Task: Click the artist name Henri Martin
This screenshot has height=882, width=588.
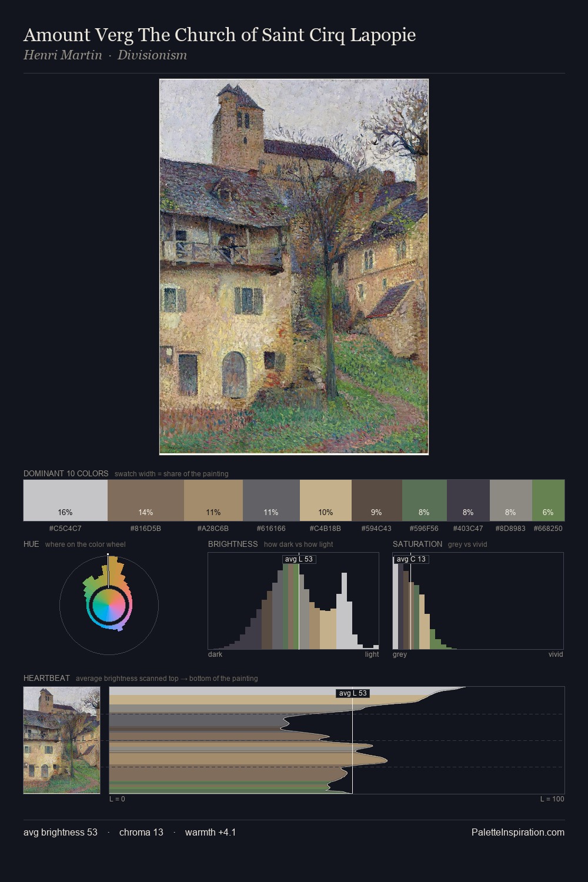Action: pyautogui.click(x=63, y=55)
